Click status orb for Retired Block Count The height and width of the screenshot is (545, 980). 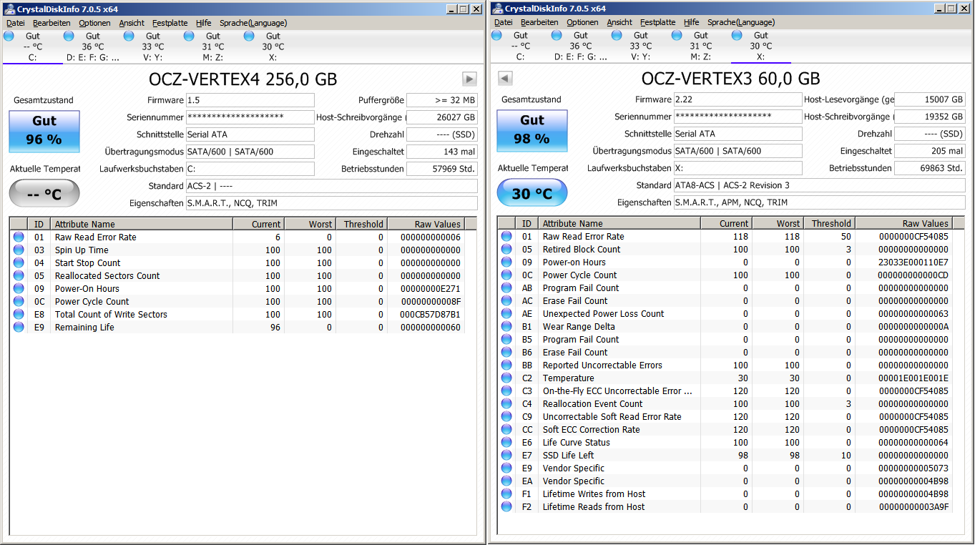506,249
